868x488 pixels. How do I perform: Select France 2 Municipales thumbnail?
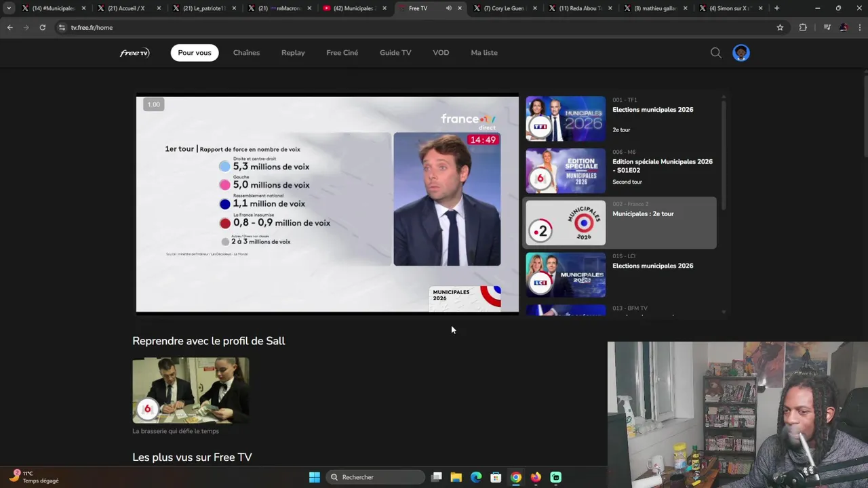(566, 223)
